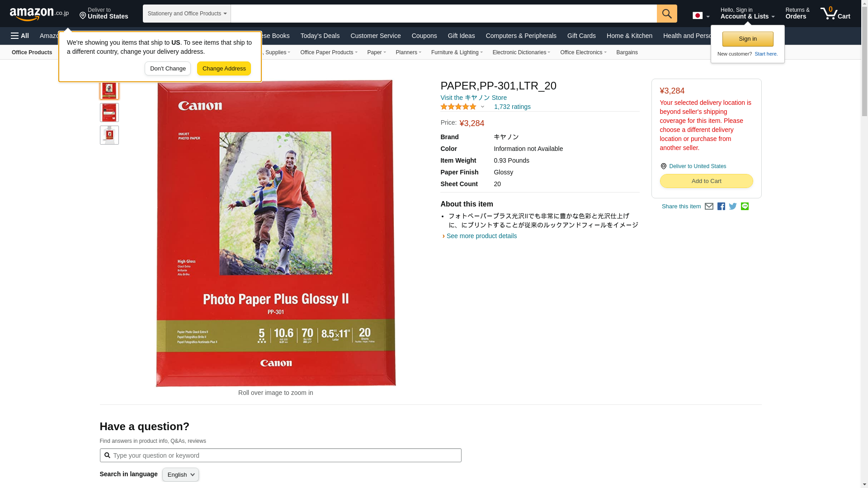Select the second product thumbnail image
The width and height of the screenshot is (868, 488).
(x=109, y=113)
